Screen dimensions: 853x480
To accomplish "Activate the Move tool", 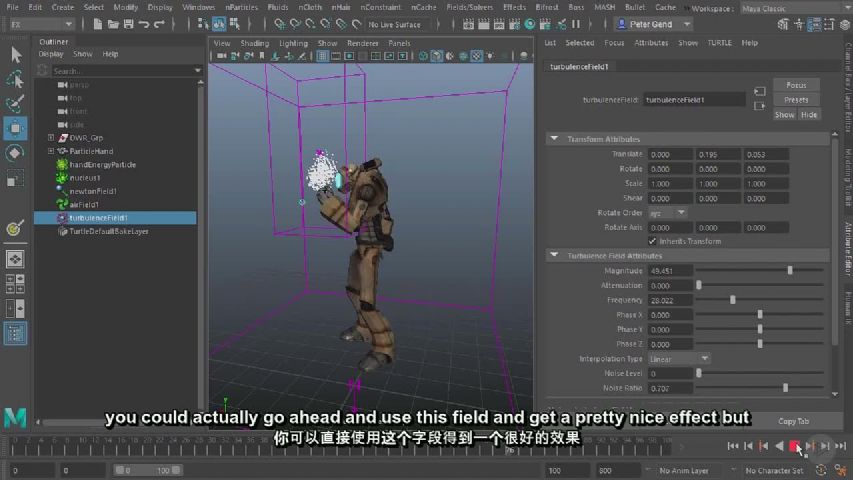I will (x=15, y=128).
